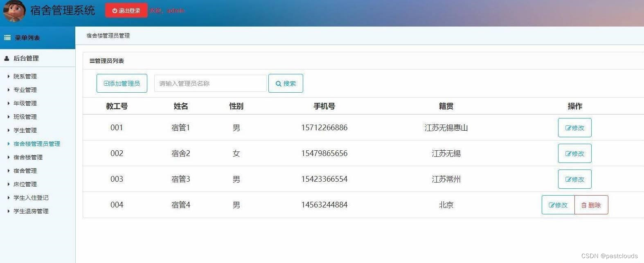Click phone number 15423366554
Screen dimensions: 644x263
click(324, 179)
